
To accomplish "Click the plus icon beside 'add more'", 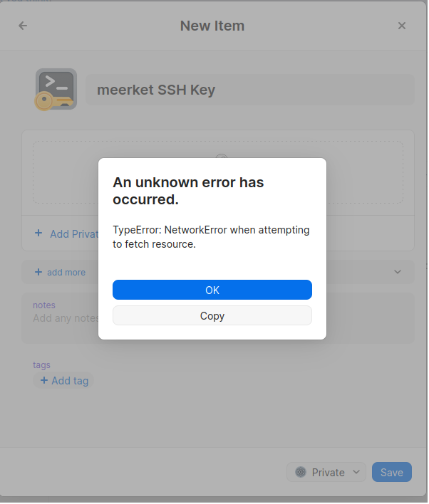I will pos(38,272).
